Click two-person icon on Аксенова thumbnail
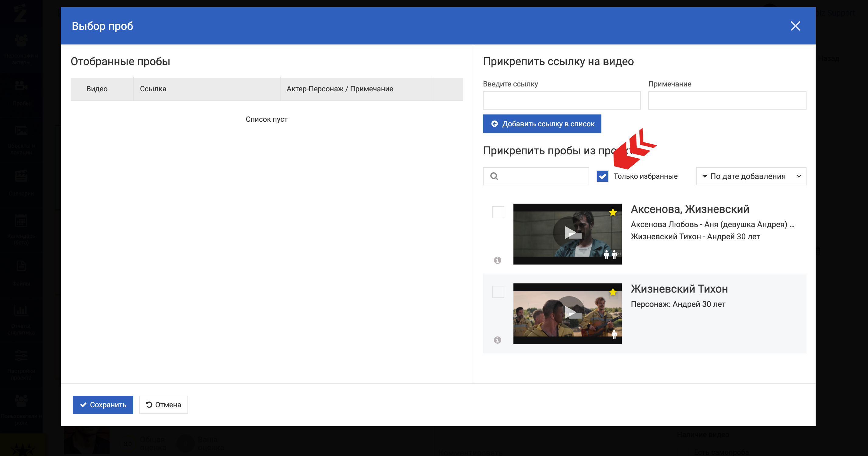Screen dimensions: 868x456 tap(610, 254)
